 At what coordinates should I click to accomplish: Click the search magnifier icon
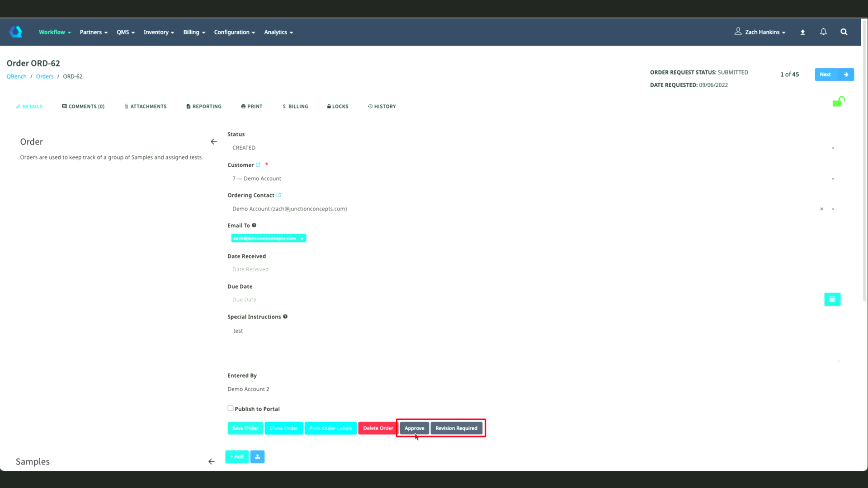tap(844, 32)
